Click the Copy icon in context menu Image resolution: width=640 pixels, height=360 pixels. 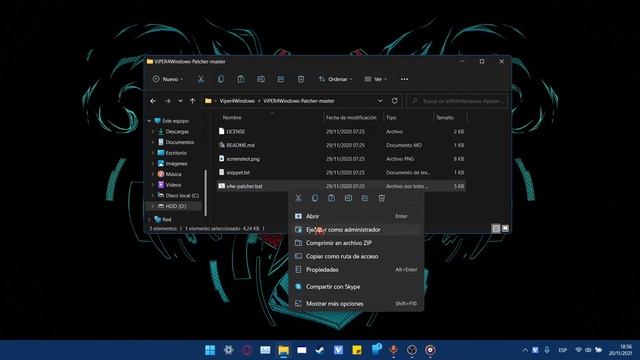pos(315,198)
